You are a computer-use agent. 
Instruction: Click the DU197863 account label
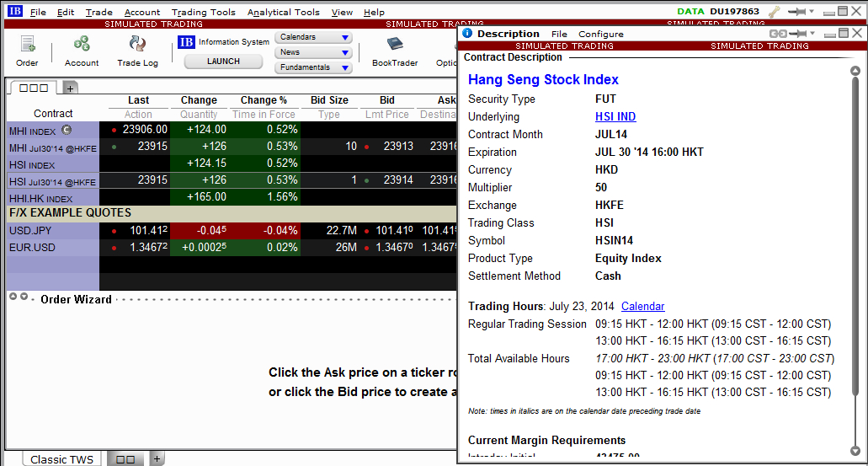tap(735, 11)
